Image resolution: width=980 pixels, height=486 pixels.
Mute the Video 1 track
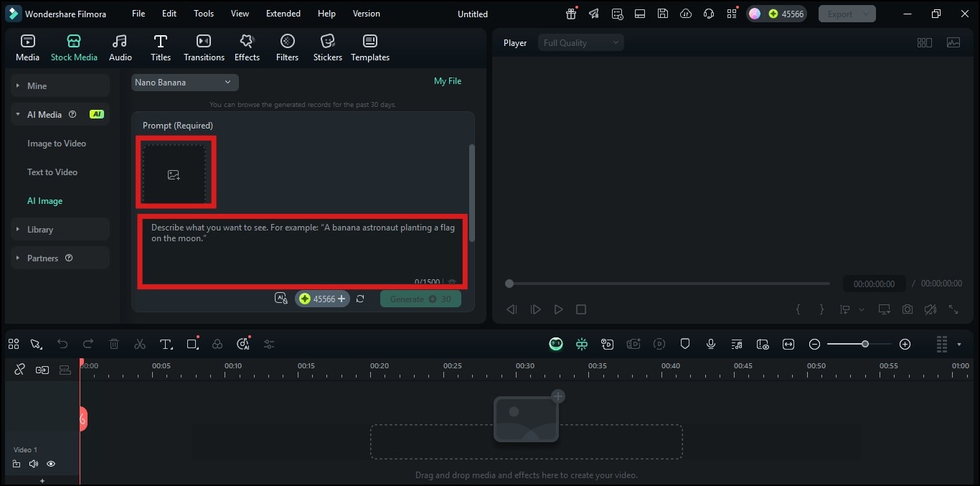coord(34,464)
